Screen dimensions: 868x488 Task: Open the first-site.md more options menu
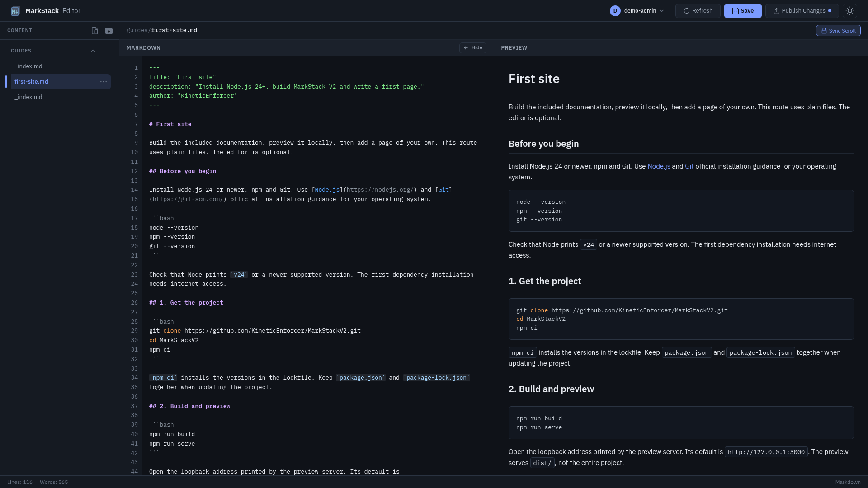pyautogui.click(x=104, y=82)
